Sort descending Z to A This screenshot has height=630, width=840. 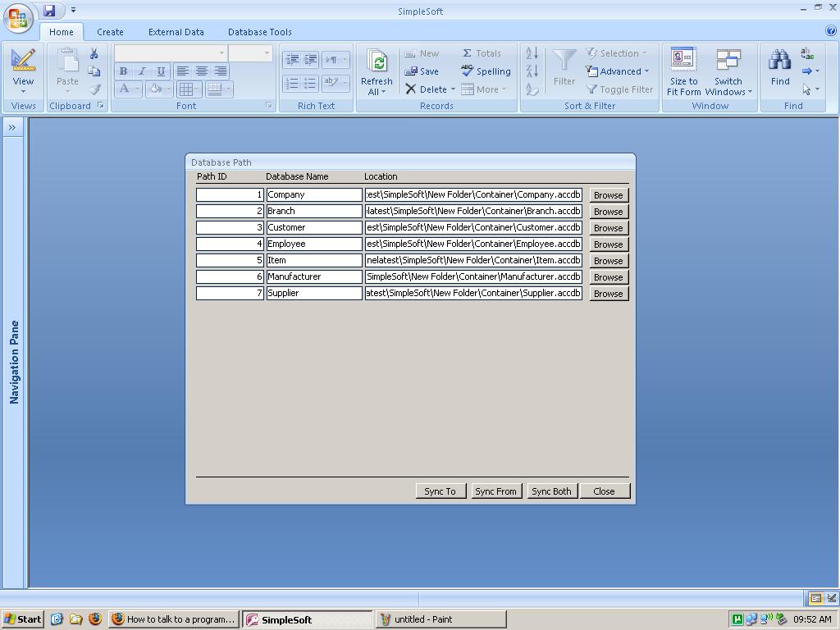(532, 71)
